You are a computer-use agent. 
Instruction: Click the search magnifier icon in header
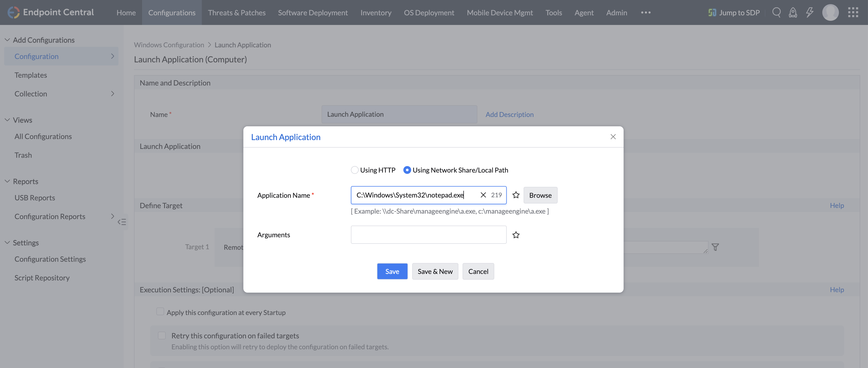pyautogui.click(x=776, y=12)
